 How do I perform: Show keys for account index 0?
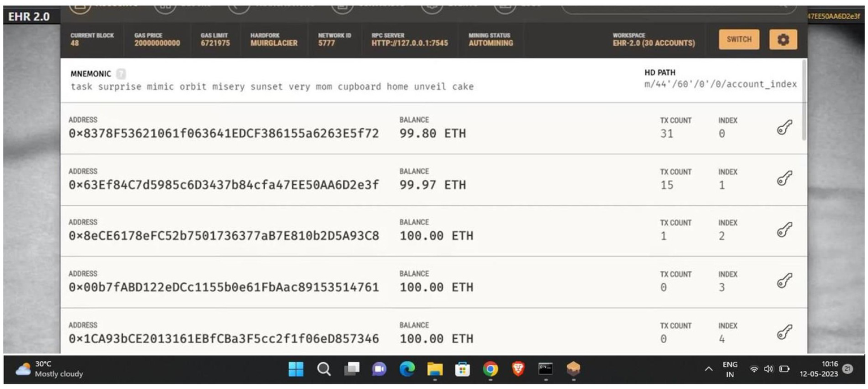(784, 128)
